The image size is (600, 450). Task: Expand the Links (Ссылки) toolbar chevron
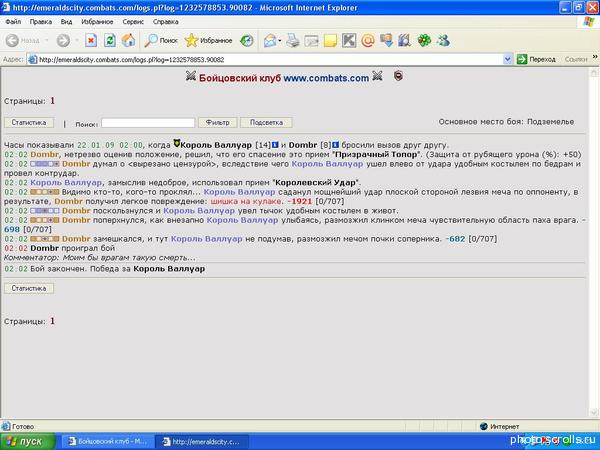[595, 57]
